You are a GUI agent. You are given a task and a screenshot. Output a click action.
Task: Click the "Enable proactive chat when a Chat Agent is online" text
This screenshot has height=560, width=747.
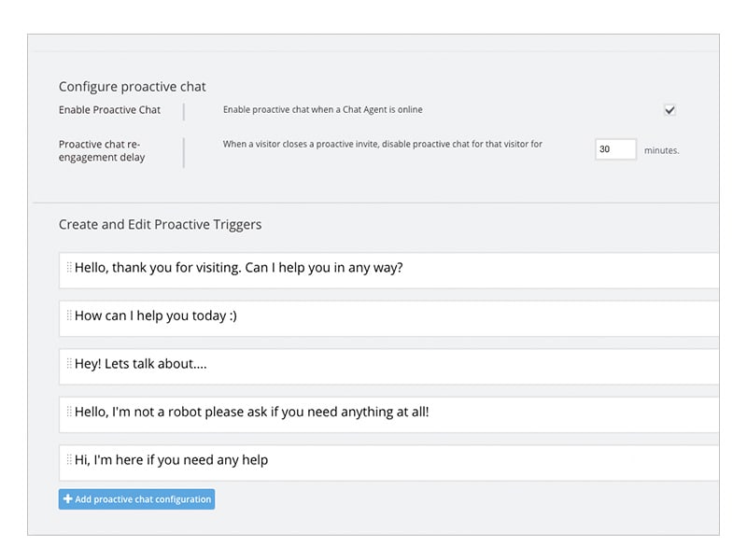322,110
